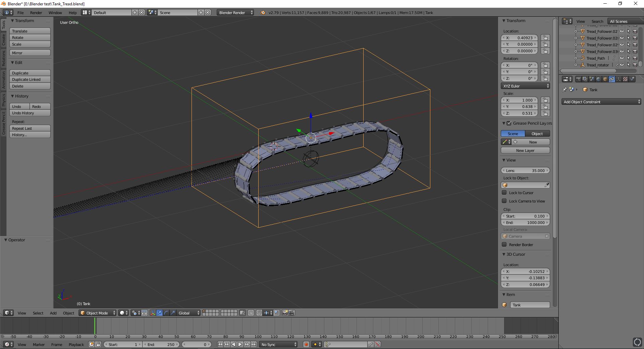Click the Repeat Last button
Screen dimensions: 644x349
pyautogui.click(x=30, y=128)
